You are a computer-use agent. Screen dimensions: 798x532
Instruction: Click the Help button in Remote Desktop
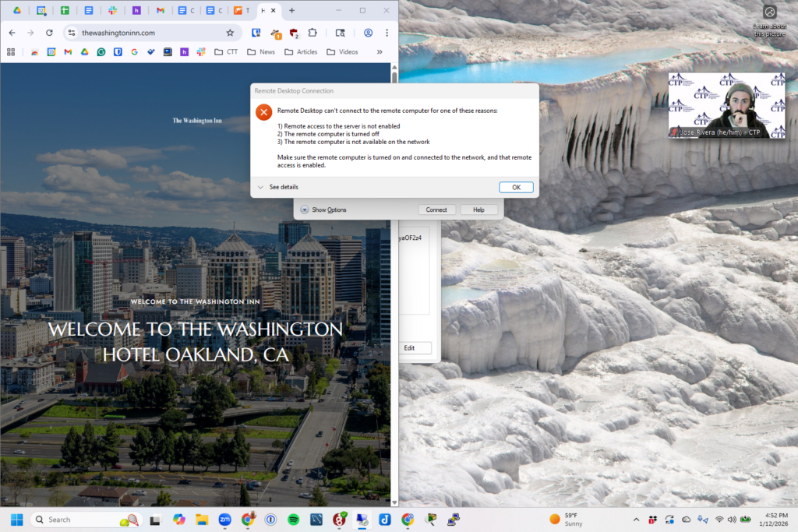(x=478, y=210)
